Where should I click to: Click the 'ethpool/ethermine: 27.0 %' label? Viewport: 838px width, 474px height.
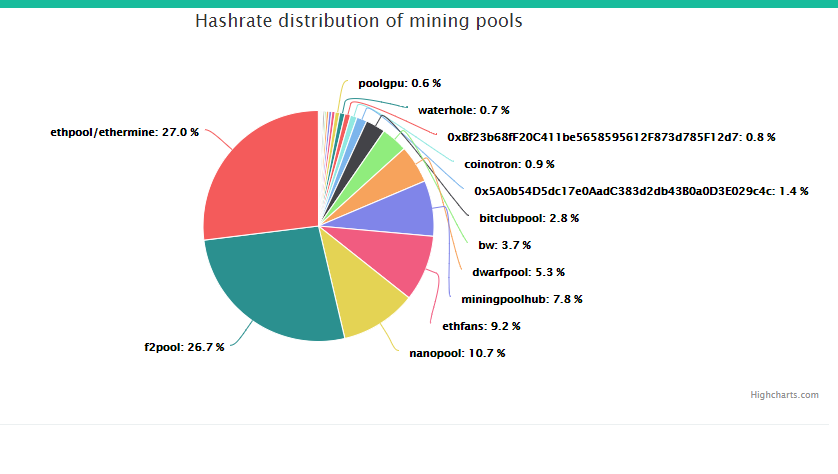[x=125, y=132]
